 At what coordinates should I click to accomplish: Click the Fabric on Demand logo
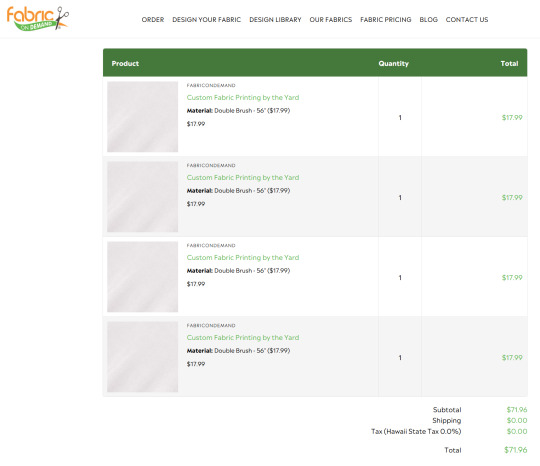[38, 19]
